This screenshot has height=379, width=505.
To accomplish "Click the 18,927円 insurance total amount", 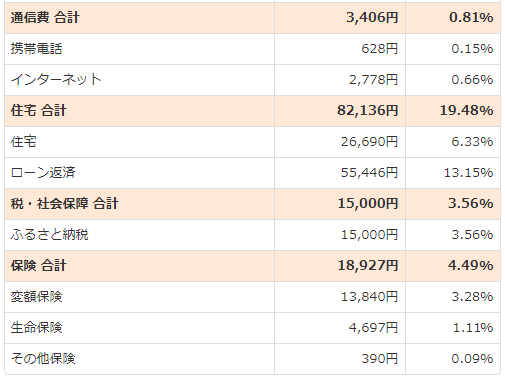I will click(x=368, y=266).
